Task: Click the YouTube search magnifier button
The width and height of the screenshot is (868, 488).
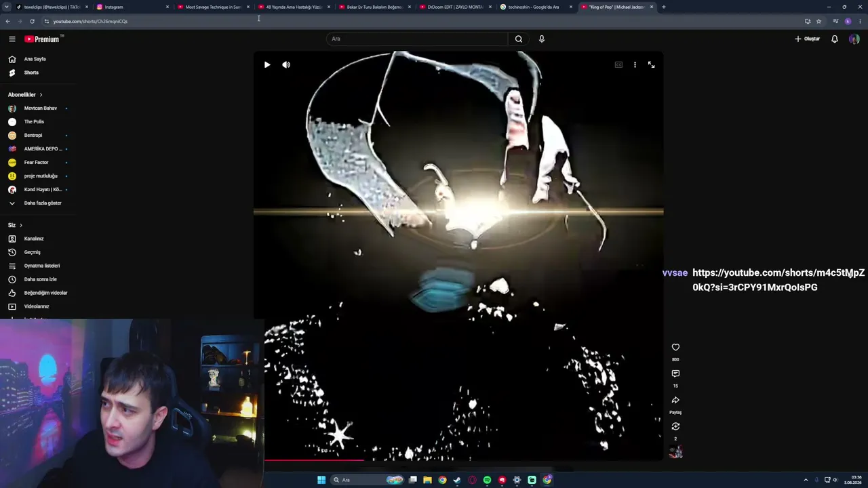Action: [x=519, y=39]
